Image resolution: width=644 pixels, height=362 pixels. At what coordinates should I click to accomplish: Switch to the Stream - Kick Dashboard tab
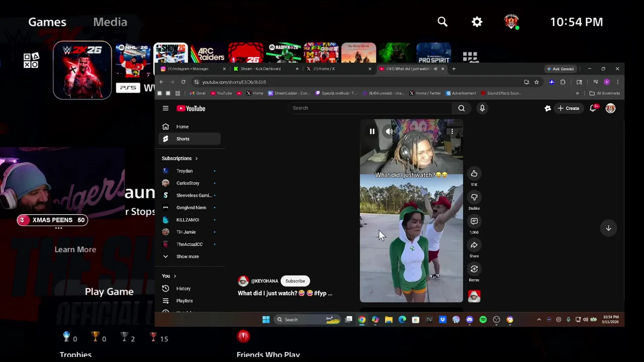[x=265, y=69]
